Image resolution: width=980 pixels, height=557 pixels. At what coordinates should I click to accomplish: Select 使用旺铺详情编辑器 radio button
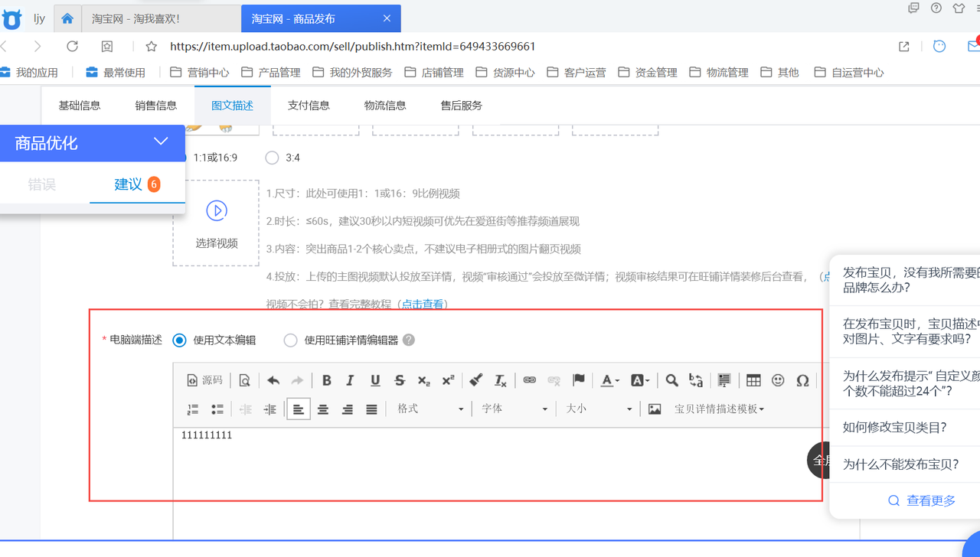tap(290, 340)
